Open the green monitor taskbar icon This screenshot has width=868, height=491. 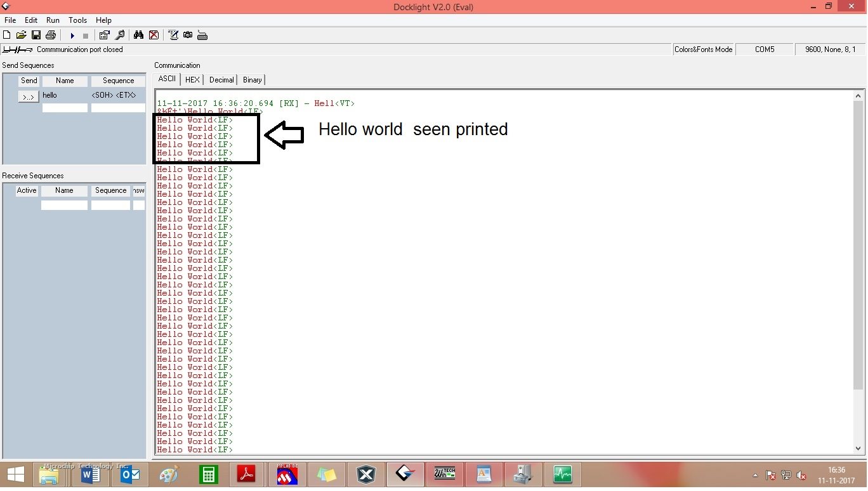click(x=562, y=475)
